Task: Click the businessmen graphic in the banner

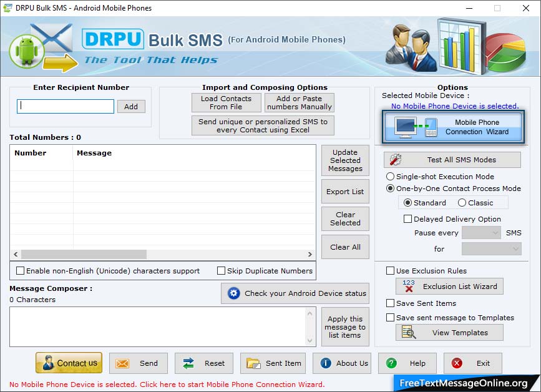Action: click(x=412, y=48)
